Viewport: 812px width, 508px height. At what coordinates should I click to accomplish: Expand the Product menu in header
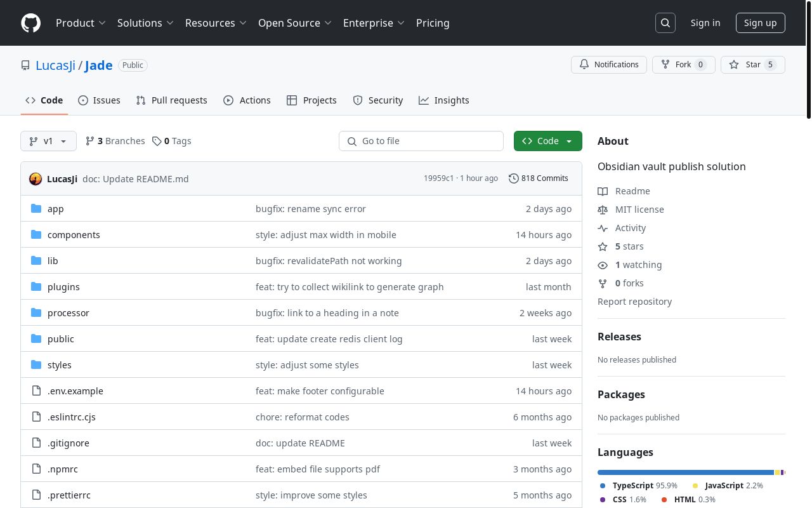coord(81,23)
